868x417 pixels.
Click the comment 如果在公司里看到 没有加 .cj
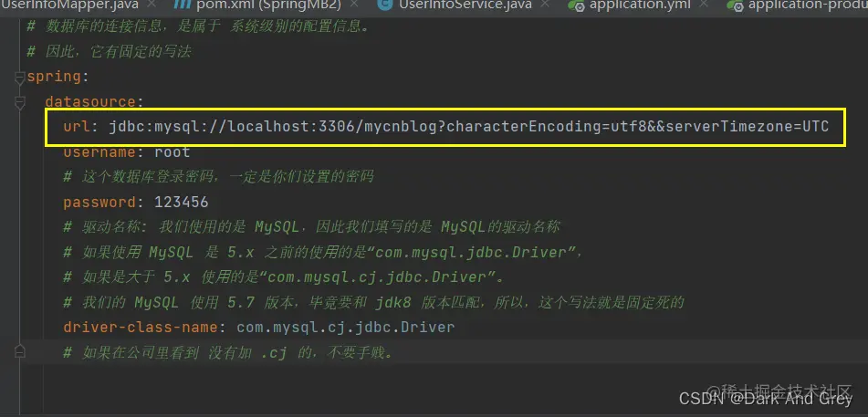[x=228, y=352]
